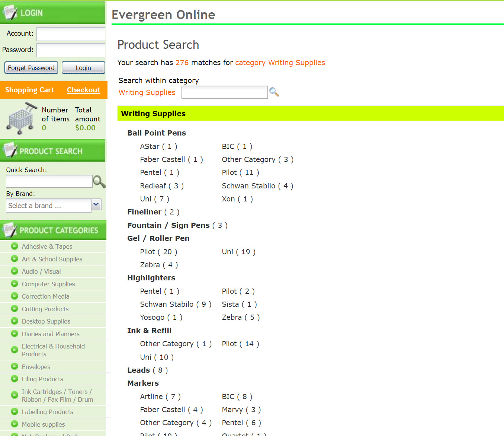The width and height of the screenshot is (504, 436).
Task: Open the Computer Supplies category
Action: pos(48,284)
